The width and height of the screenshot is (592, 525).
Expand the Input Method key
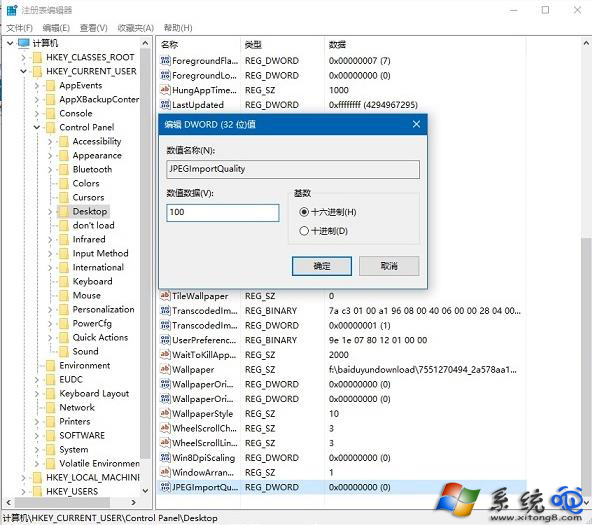click(50, 254)
